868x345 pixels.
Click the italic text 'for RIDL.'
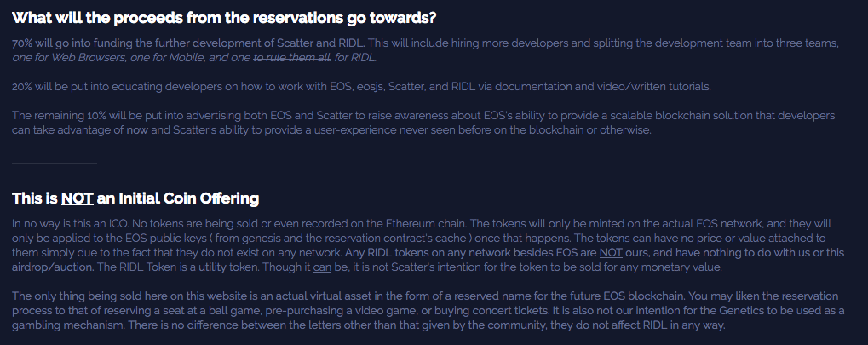point(355,58)
